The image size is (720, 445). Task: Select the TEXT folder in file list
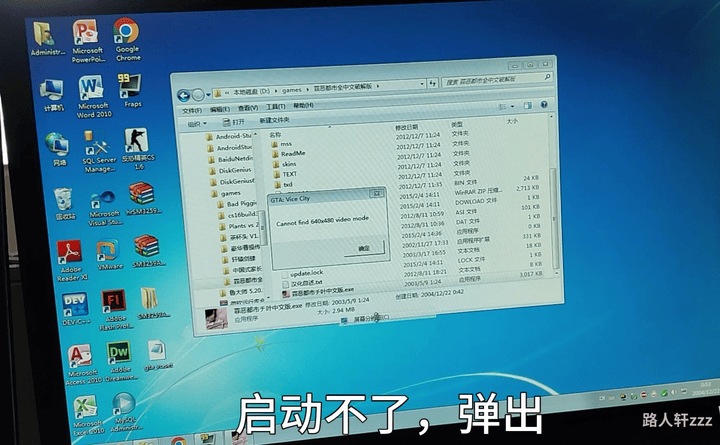tap(285, 175)
